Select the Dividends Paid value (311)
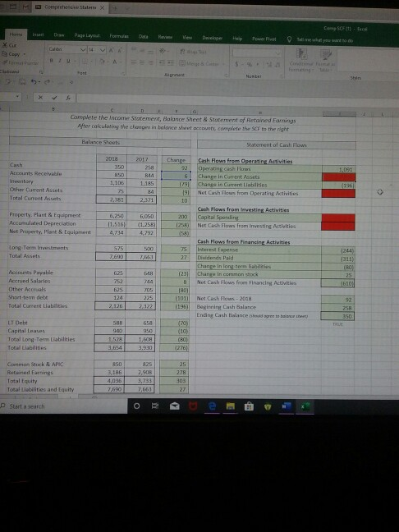This screenshot has width=399, height=532. tap(338, 259)
